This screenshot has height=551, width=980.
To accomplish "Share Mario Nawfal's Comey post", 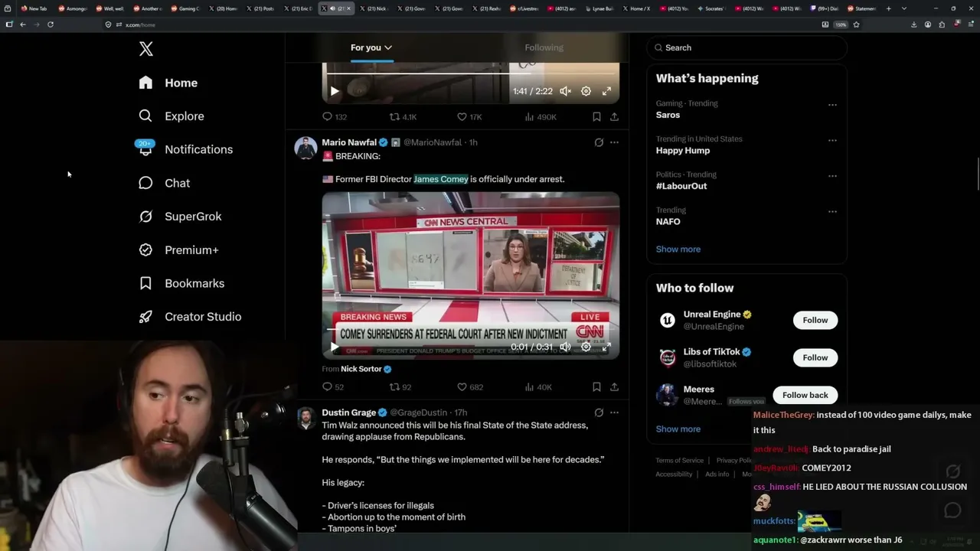I will (x=614, y=387).
